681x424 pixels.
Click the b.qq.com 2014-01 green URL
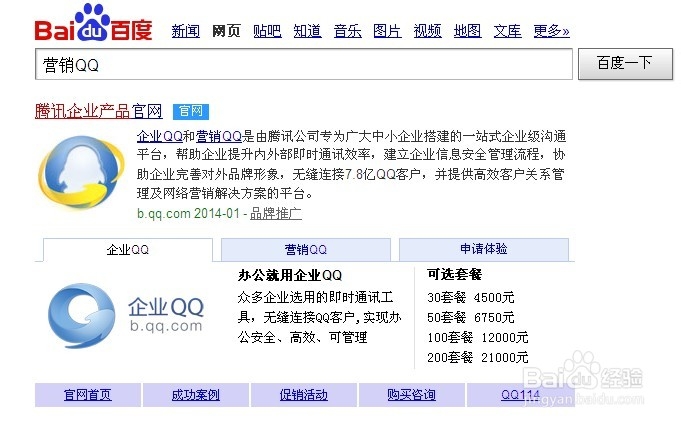188,213
